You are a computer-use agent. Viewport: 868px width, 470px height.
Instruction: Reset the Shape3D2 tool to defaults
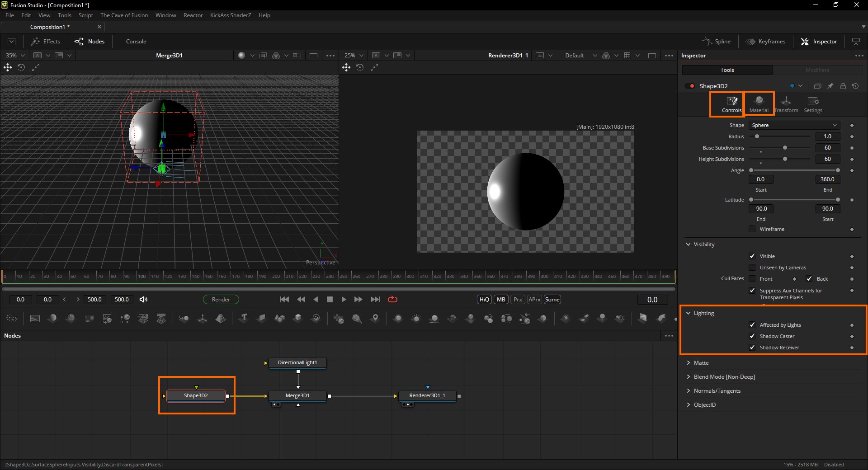pyautogui.click(x=855, y=86)
